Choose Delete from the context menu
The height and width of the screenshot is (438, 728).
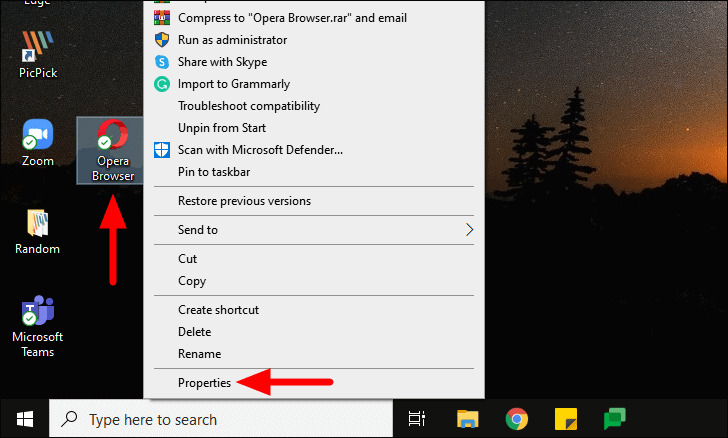point(314,332)
